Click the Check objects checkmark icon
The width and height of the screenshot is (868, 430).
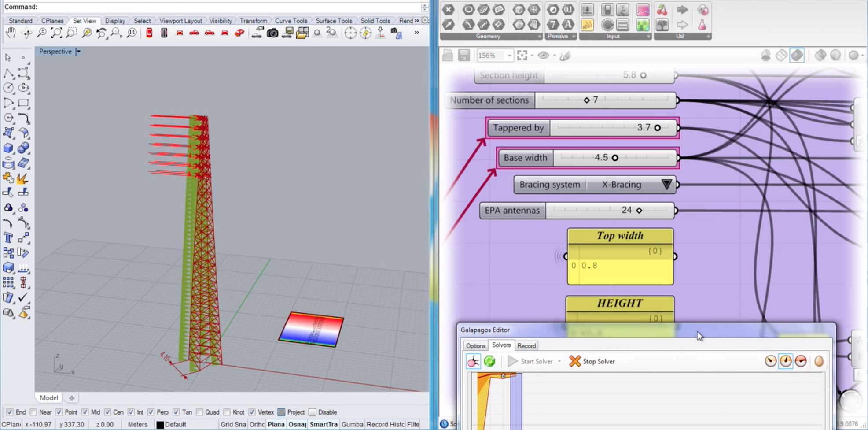point(23,297)
